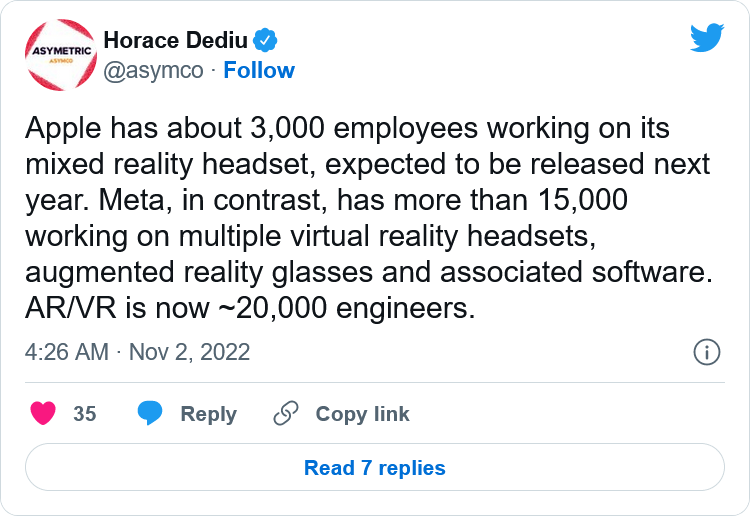Click the Reply label
Viewport: 750px width, 516px height.
(x=209, y=414)
